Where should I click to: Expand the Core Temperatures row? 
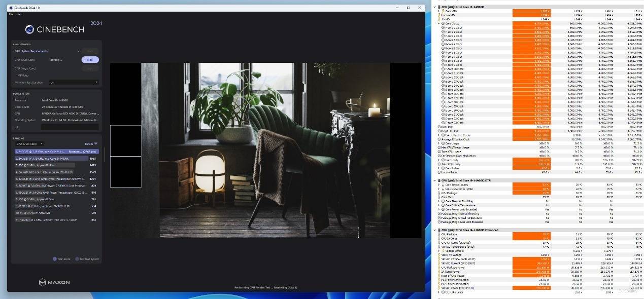tap(439, 185)
